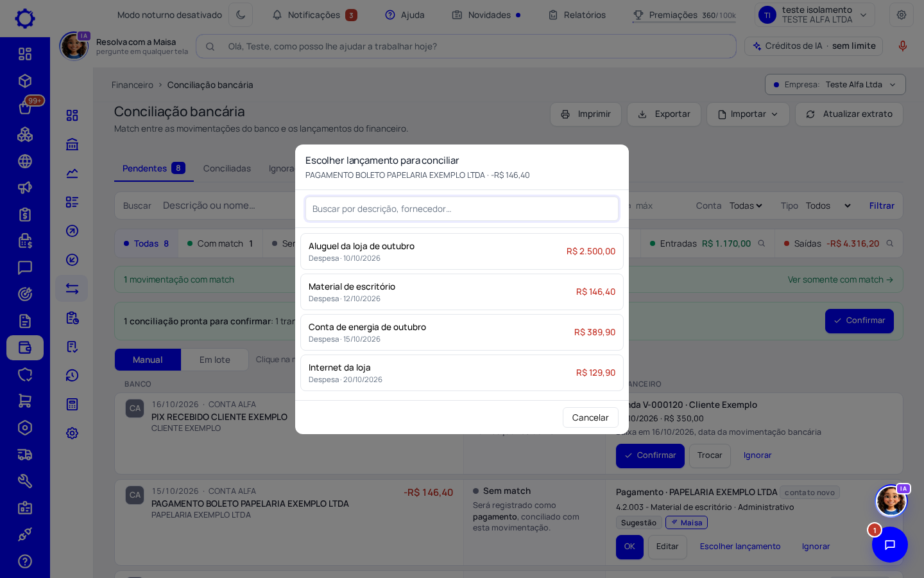Switch to Conciliadas tab

(x=227, y=168)
